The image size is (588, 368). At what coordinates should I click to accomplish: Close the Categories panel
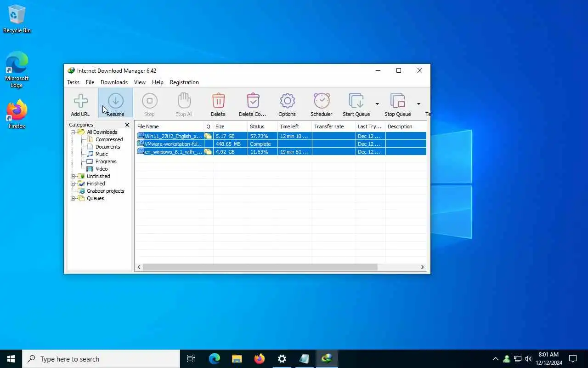[x=127, y=125]
